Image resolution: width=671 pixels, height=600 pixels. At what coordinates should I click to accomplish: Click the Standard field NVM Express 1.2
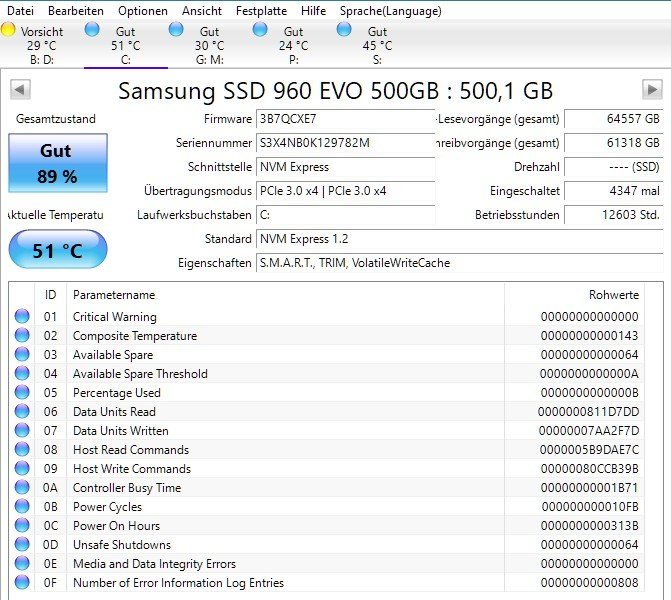point(460,238)
